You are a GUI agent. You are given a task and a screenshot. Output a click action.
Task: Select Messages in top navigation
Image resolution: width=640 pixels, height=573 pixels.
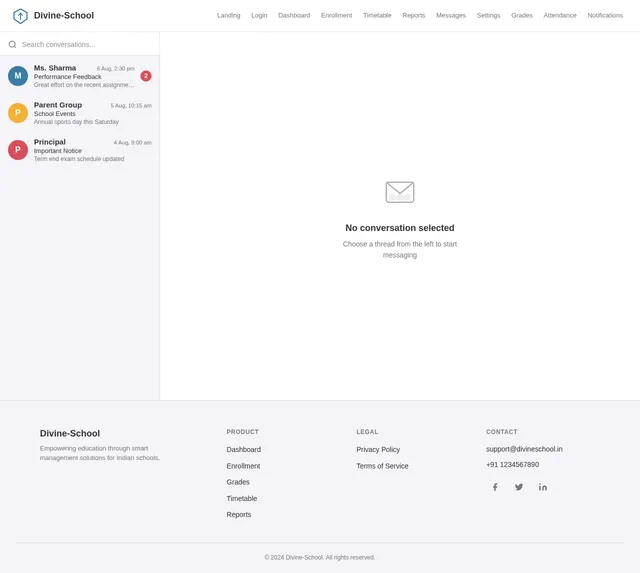(451, 16)
